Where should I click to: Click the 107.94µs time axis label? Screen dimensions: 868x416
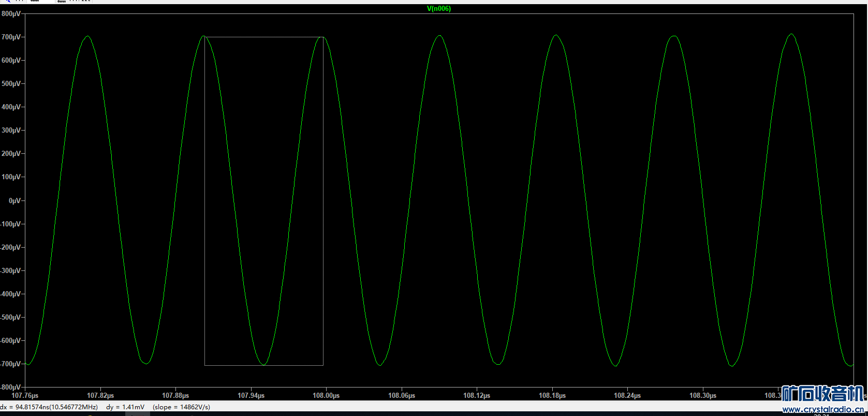[x=251, y=396]
